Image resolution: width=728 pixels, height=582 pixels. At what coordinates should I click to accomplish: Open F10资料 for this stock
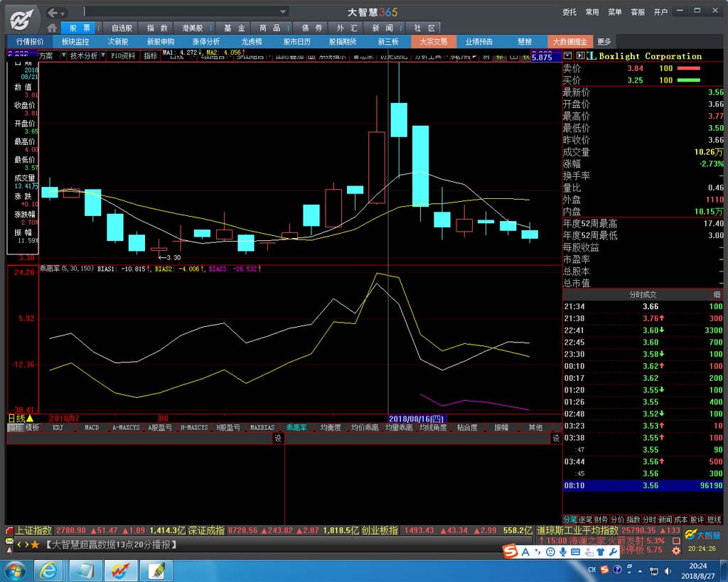click(123, 55)
